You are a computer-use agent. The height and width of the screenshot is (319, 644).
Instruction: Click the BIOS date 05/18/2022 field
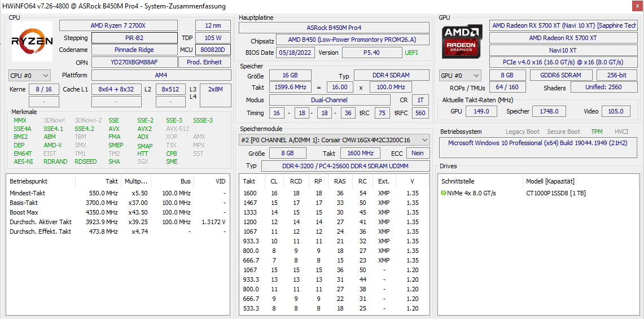coord(296,53)
